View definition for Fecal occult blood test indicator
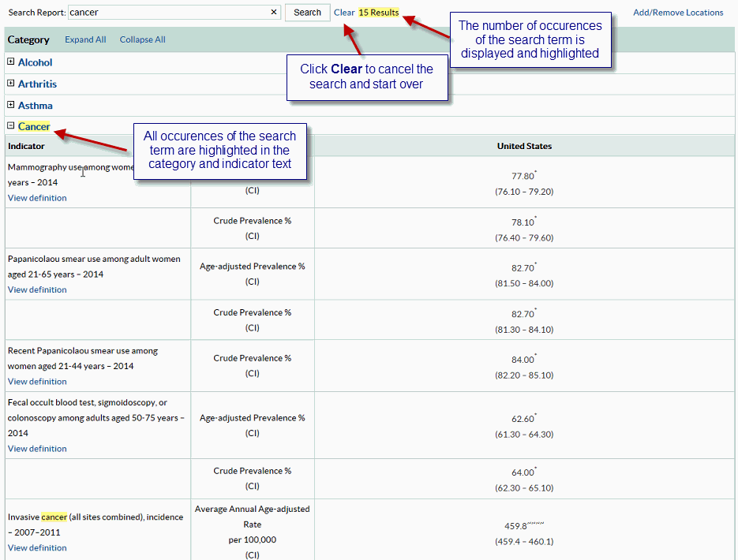Image resolution: width=738 pixels, height=560 pixels. [36, 448]
